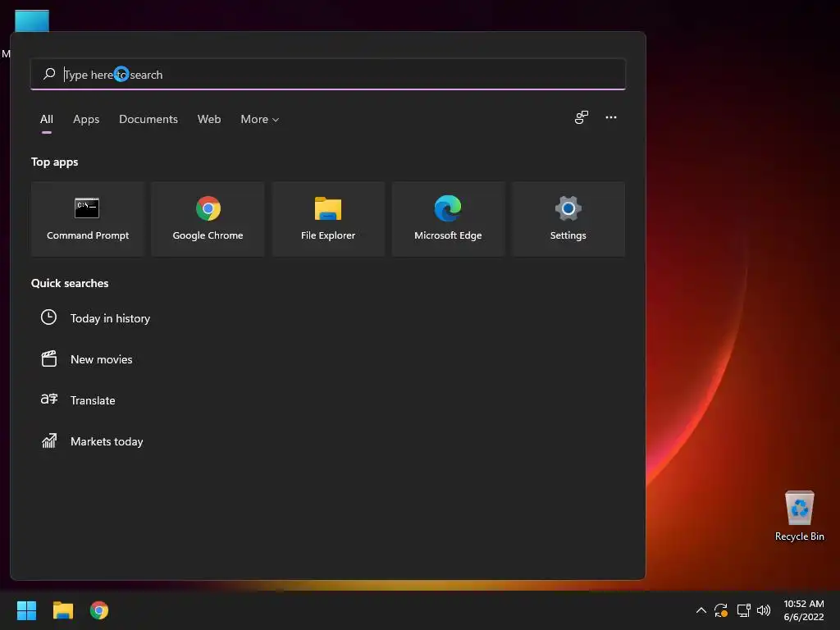Select the blue desktop icon at top-left
840x630 pixels.
coord(32,21)
